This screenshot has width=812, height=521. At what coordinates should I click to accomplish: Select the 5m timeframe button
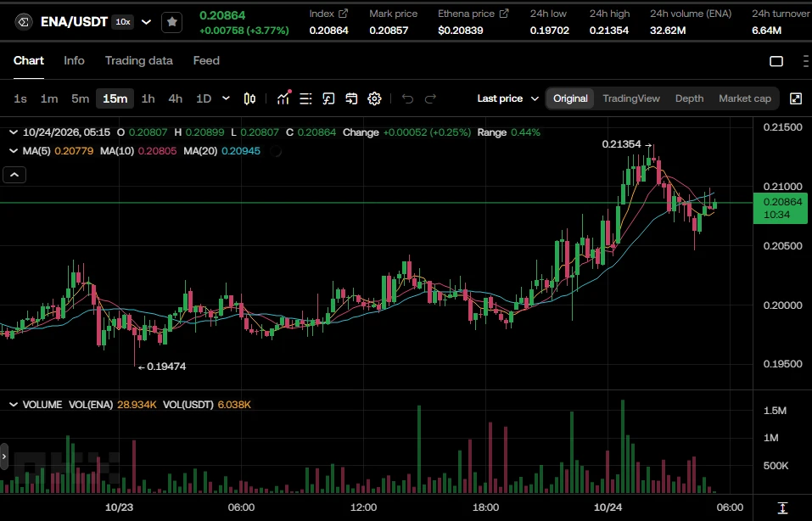(x=81, y=98)
